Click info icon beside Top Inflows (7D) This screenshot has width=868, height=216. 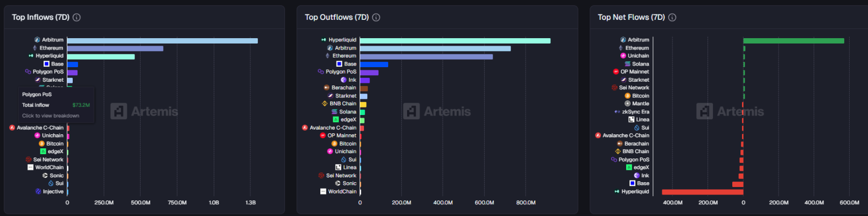[x=76, y=17]
